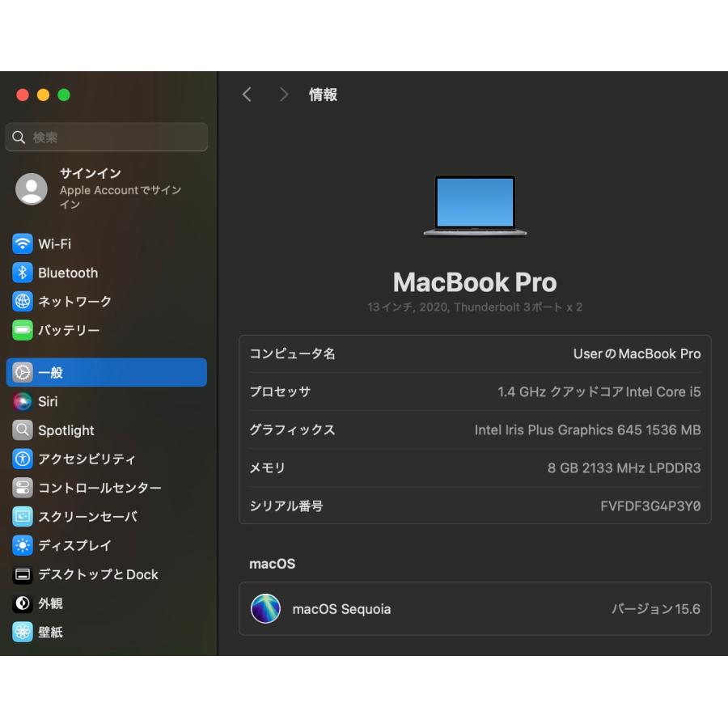The width and height of the screenshot is (728, 728).
Task: Select the Siri sidebar icon
Action: pos(21,401)
